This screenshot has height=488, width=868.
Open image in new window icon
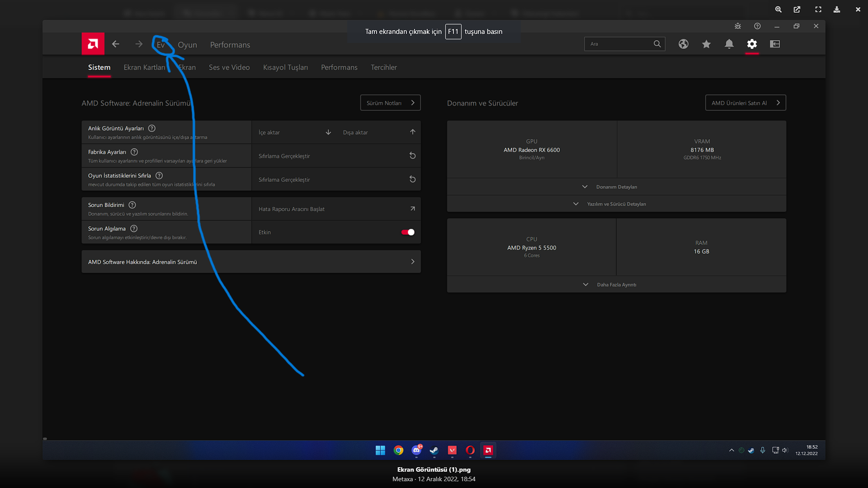click(x=797, y=9)
